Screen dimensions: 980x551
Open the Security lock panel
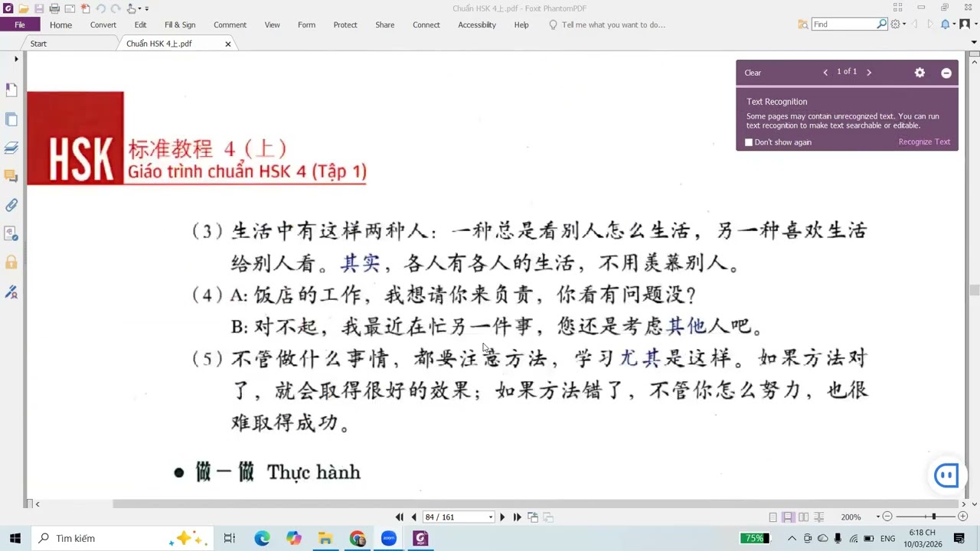[x=11, y=262]
